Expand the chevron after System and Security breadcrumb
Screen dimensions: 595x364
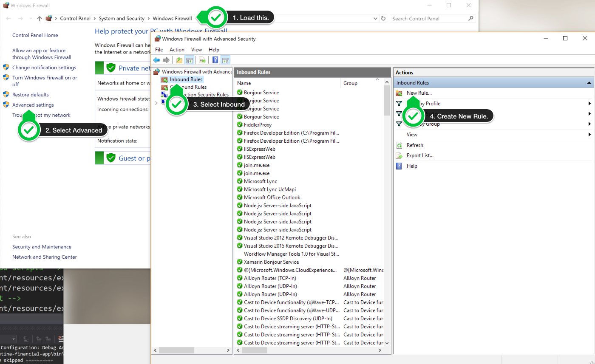149,18
